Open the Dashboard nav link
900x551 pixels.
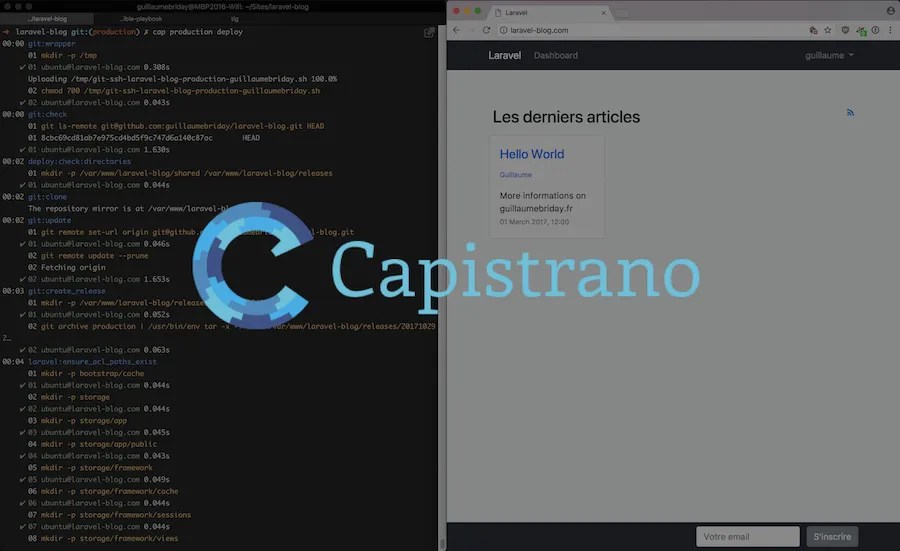click(x=556, y=56)
